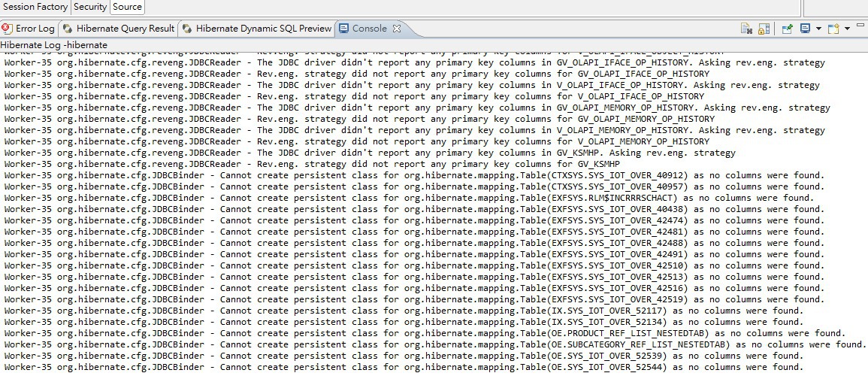Select the Console tab
Viewport: 868px width, 376px height.
tap(369, 29)
